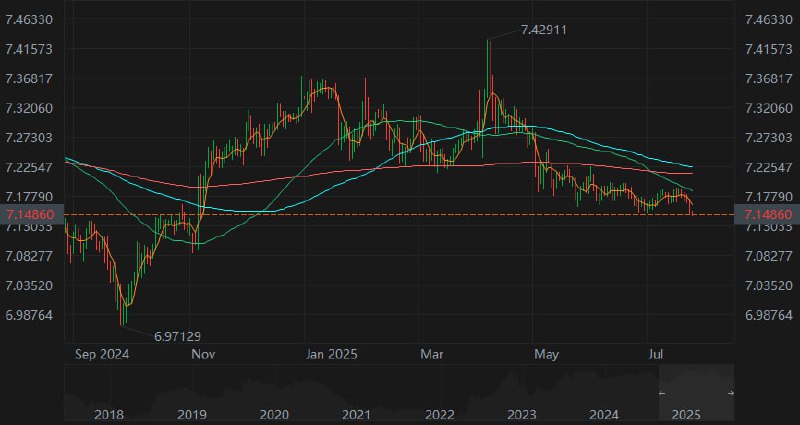Click the Mar label on the date axis

pyautogui.click(x=432, y=354)
